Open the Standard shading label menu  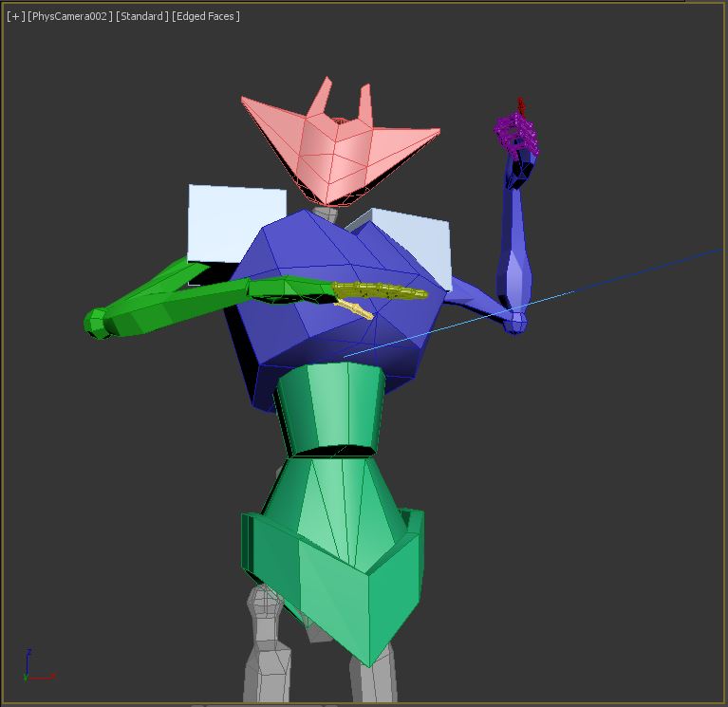141,16
